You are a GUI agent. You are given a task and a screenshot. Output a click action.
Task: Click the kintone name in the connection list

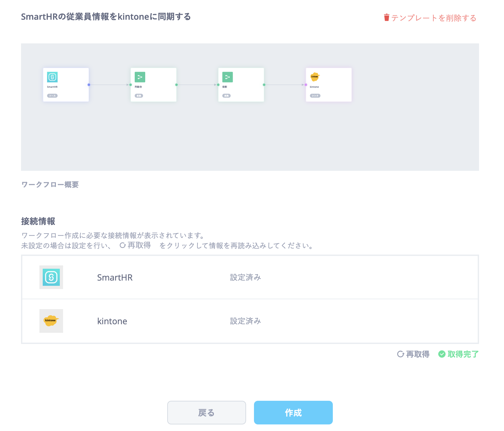pos(112,321)
